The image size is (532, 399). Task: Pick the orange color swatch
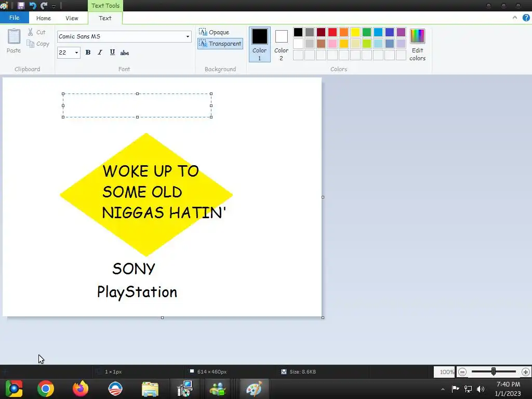click(344, 32)
